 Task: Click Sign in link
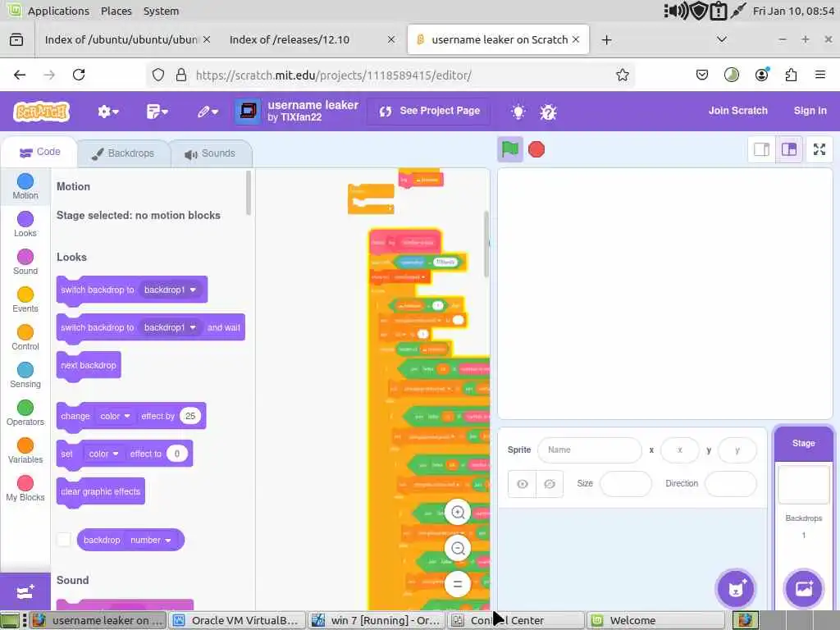pyautogui.click(x=810, y=111)
